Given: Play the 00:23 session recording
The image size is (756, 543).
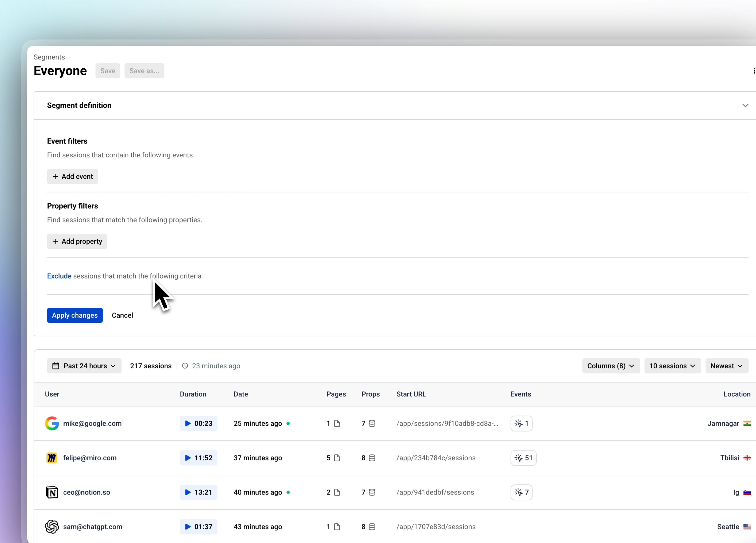Looking at the screenshot, I should click(x=199, y=423).
